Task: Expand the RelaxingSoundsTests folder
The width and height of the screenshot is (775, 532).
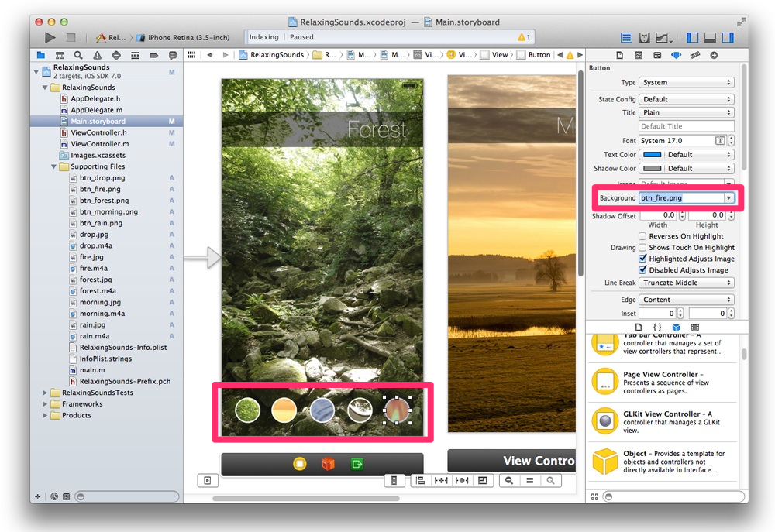Action: coord(44,393)
